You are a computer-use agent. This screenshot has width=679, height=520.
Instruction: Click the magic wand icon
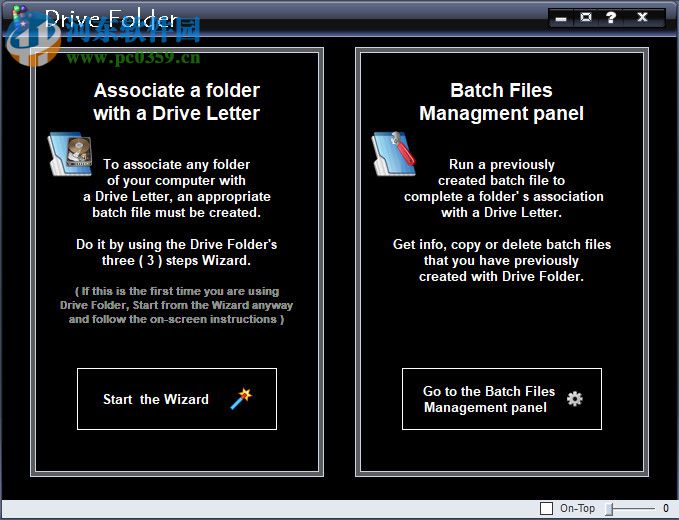pos(241,399)
